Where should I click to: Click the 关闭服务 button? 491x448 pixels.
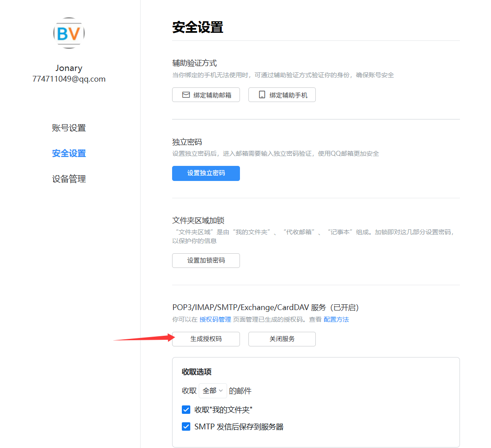[282, 339]
